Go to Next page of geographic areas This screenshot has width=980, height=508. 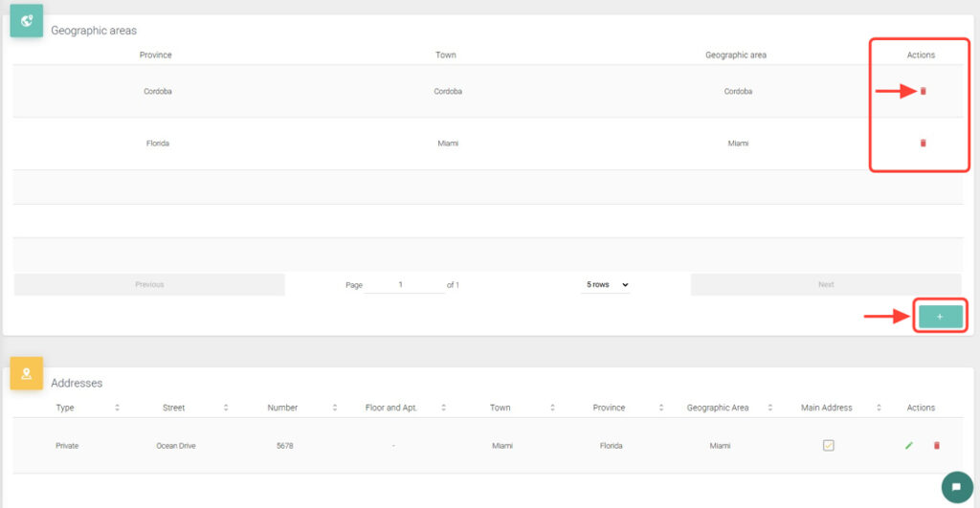[x=825, y=284]
